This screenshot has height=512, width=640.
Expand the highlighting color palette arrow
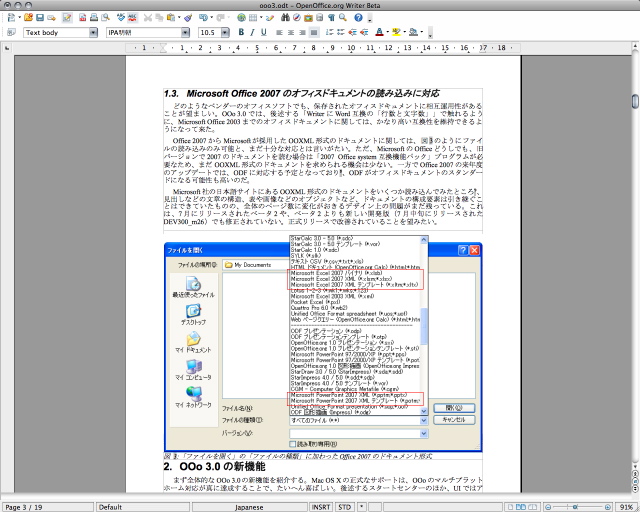pyautogui.click(x=404, y=32)
